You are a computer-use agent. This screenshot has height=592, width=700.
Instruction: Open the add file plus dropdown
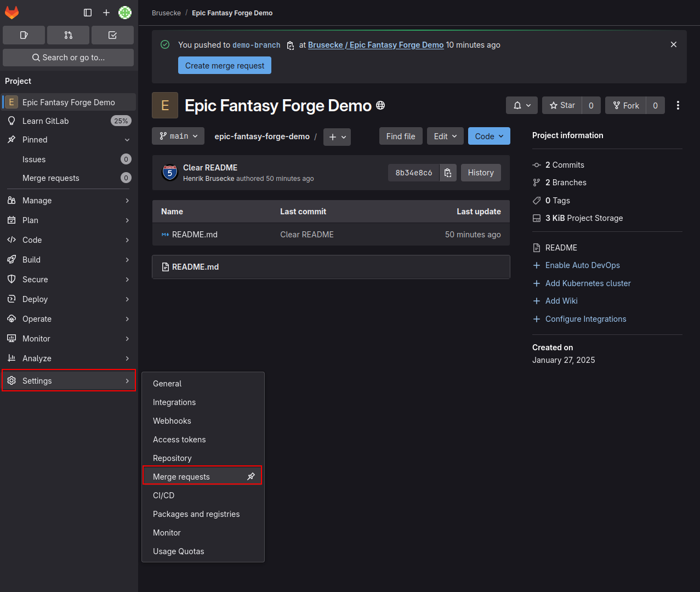coord(337,137)
